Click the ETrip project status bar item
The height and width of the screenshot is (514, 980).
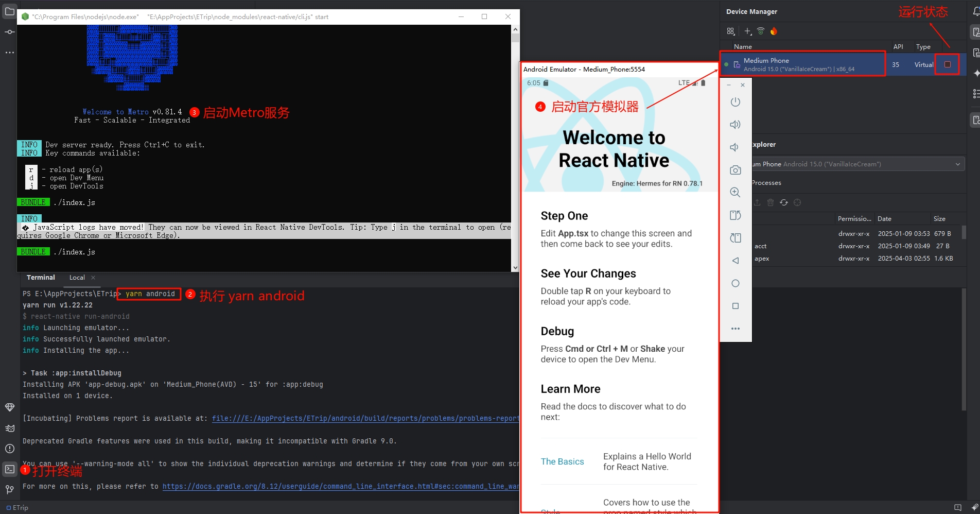[x=17, y=508]
